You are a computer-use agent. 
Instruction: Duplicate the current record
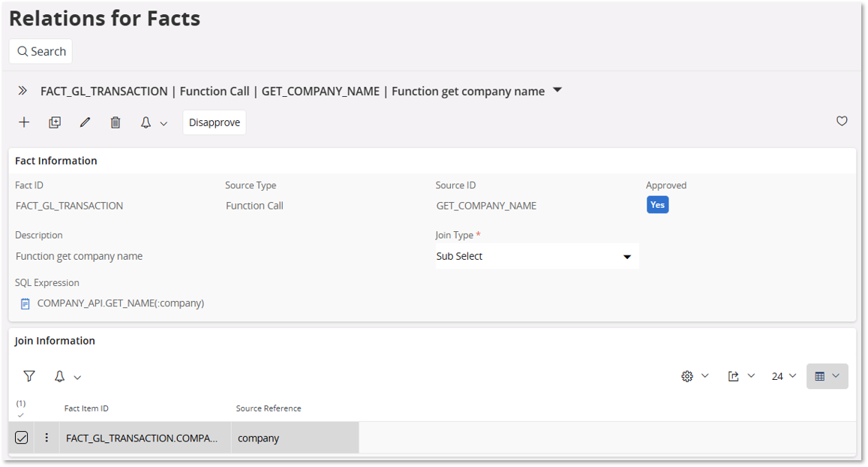click(x=54, y=122)
